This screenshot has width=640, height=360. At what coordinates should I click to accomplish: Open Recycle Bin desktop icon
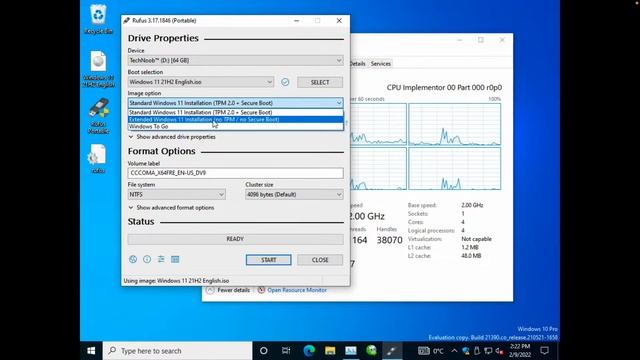[98, 19]
